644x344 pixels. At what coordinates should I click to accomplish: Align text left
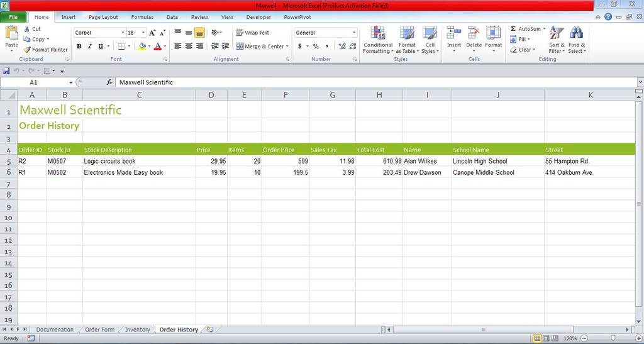[178, 47]
